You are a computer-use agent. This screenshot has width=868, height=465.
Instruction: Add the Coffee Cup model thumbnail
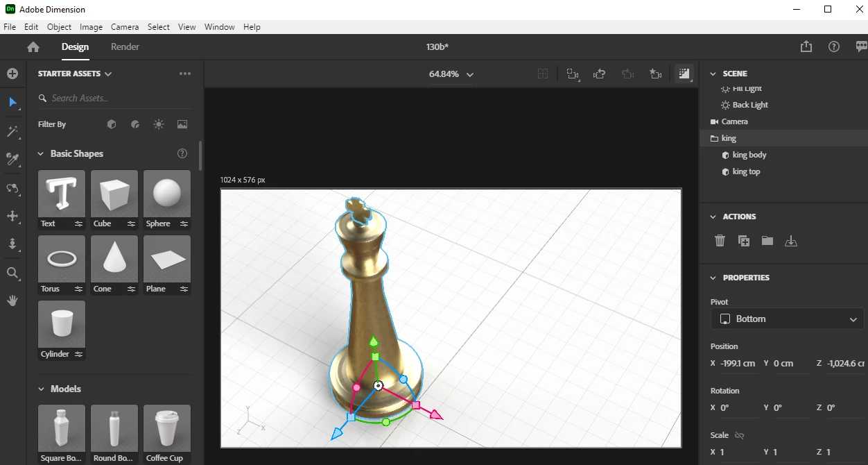coord(167,428)
